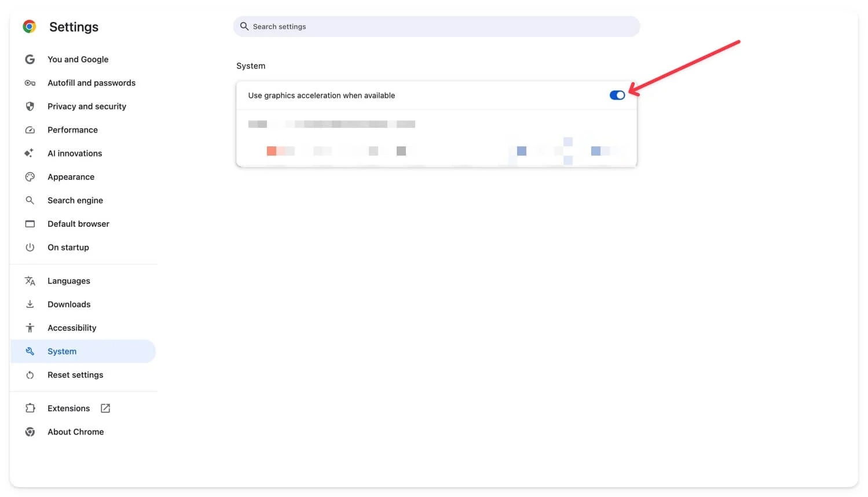Click the magnifier icon in the search bar
The height and width of the screenshot is (497, 868).
(244, 27)
